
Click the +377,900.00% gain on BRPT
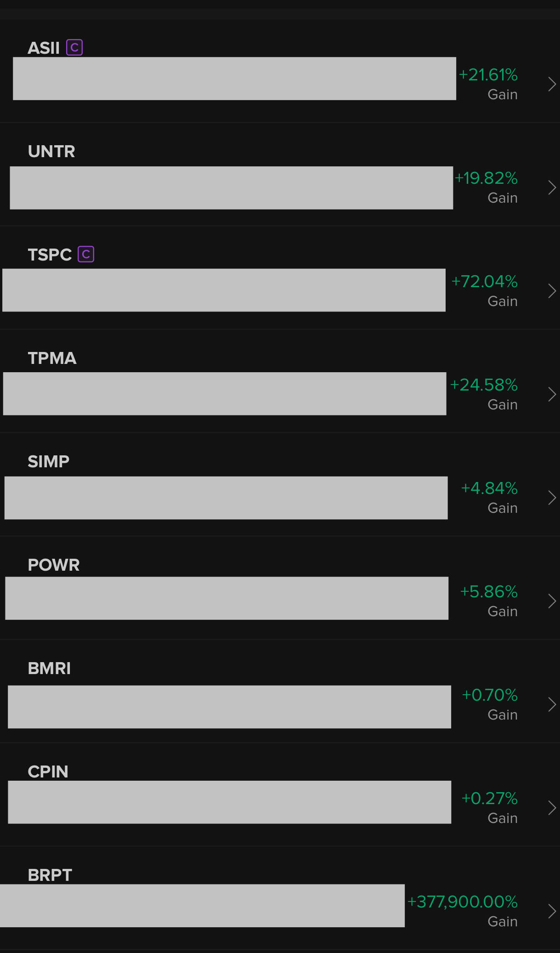[x=463, y=902]
